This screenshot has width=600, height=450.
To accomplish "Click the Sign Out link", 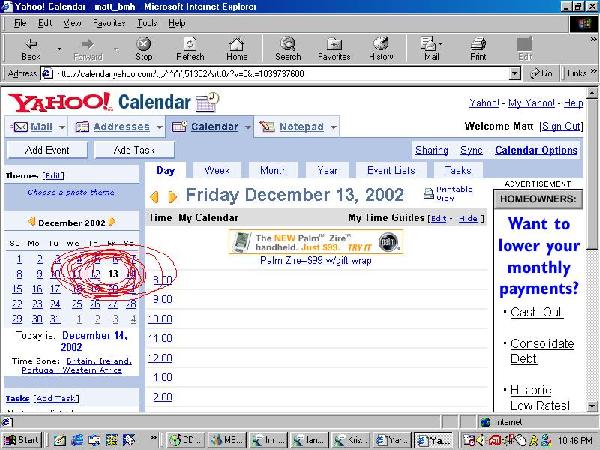I will click(x=562, y=126).
